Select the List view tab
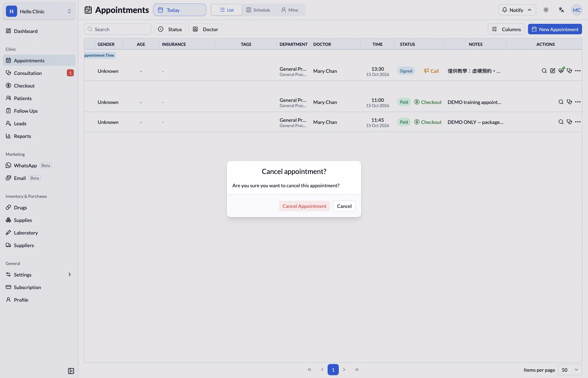 (226, 10)
